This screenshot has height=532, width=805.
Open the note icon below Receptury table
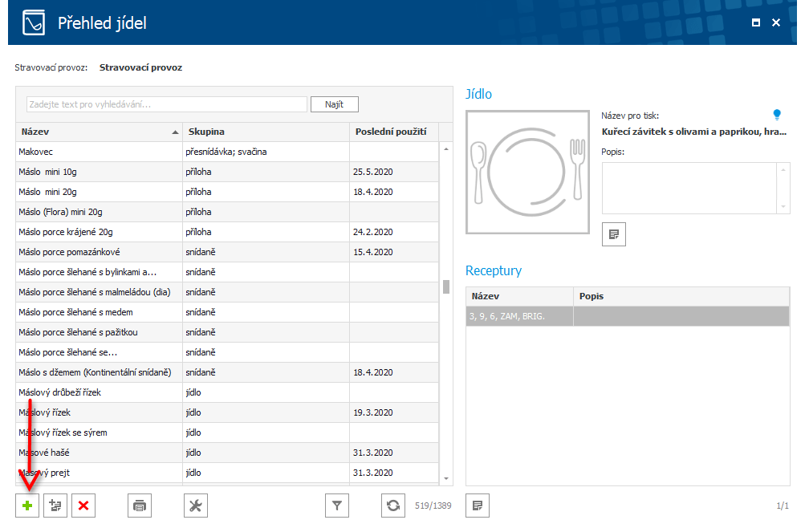[478, 506]
